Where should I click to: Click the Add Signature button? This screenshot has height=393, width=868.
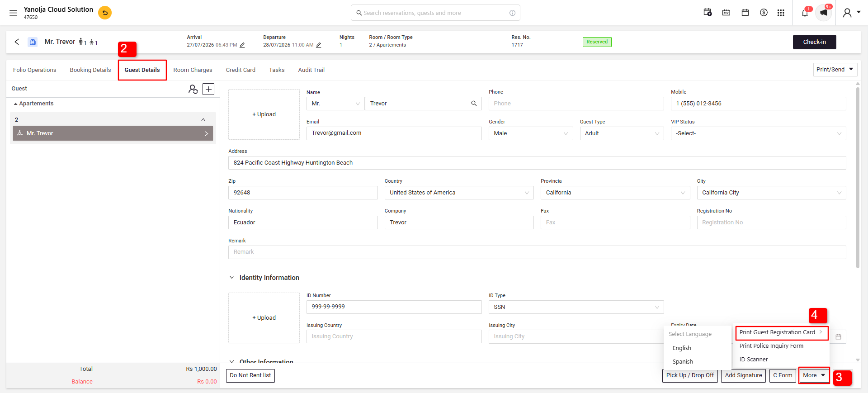coord(743,375)
